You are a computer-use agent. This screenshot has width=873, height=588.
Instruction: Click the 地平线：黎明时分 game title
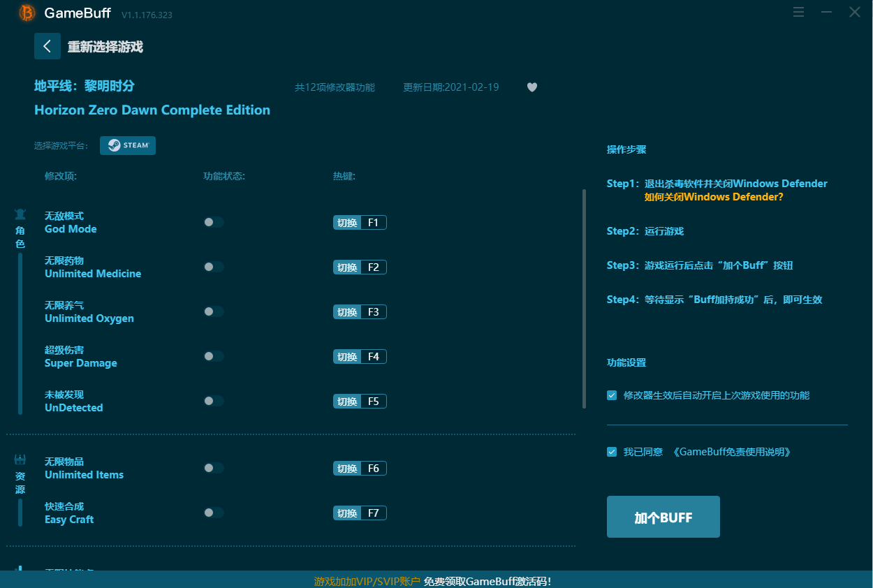85,86
